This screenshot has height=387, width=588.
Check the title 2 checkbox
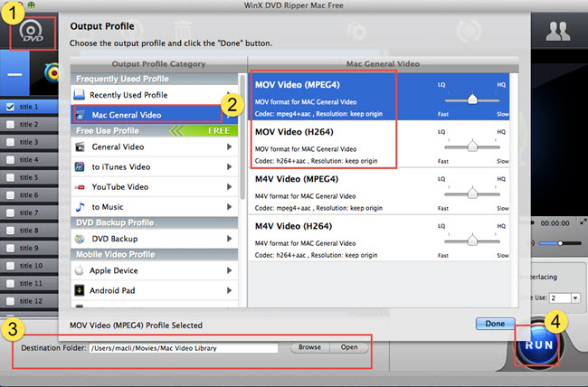tap(11, 125)
